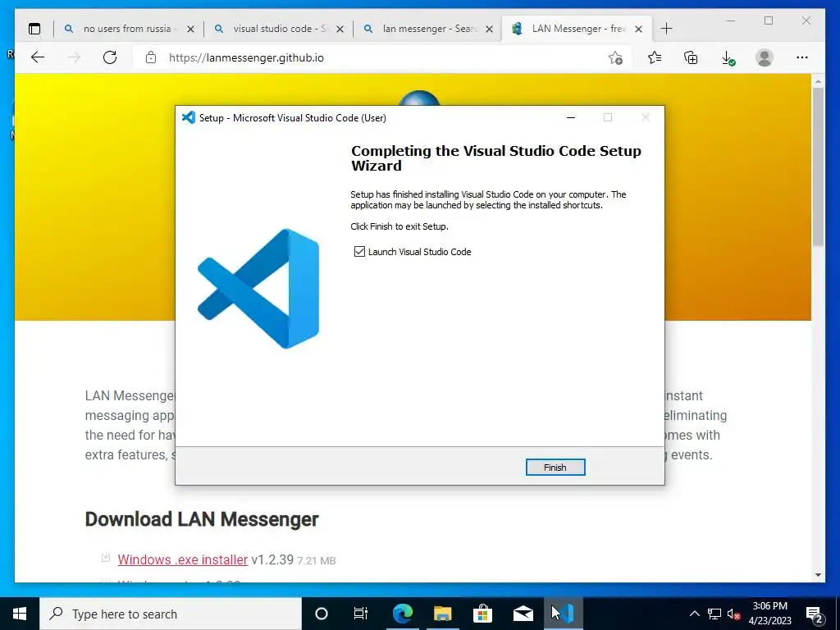Click the 'Click Finish to exit Setup.' text
This screenshot has height=630, width=840.
[x=399, y=226]
